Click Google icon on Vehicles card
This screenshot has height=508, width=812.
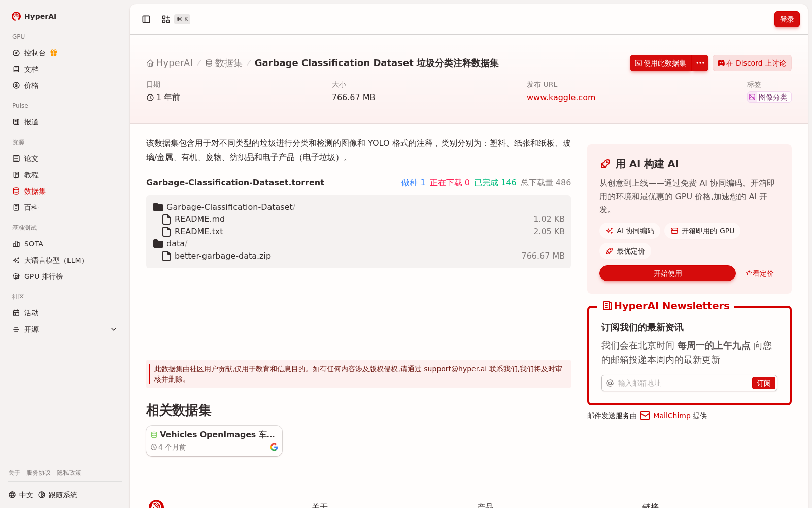(274, 447)
